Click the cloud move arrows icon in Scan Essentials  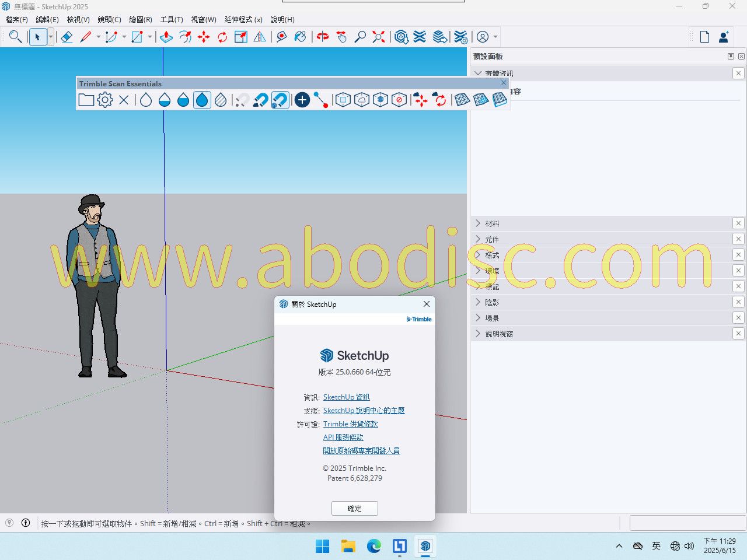point(420,100)
